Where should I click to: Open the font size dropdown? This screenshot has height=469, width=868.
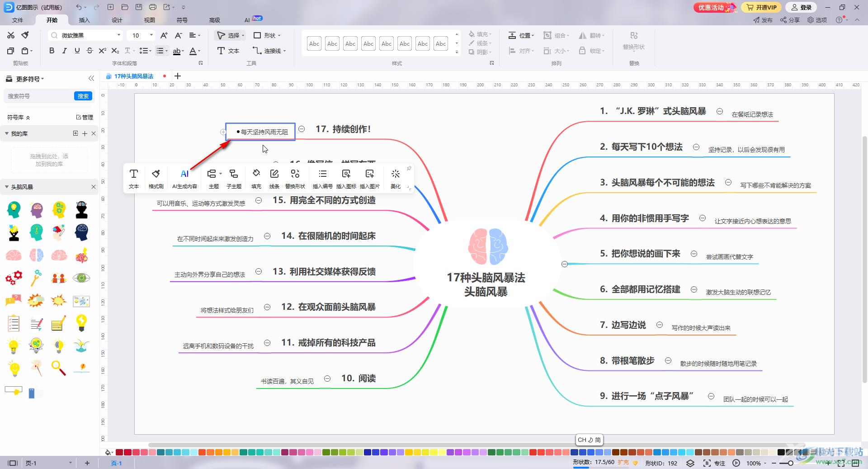(x=151, y=35)
